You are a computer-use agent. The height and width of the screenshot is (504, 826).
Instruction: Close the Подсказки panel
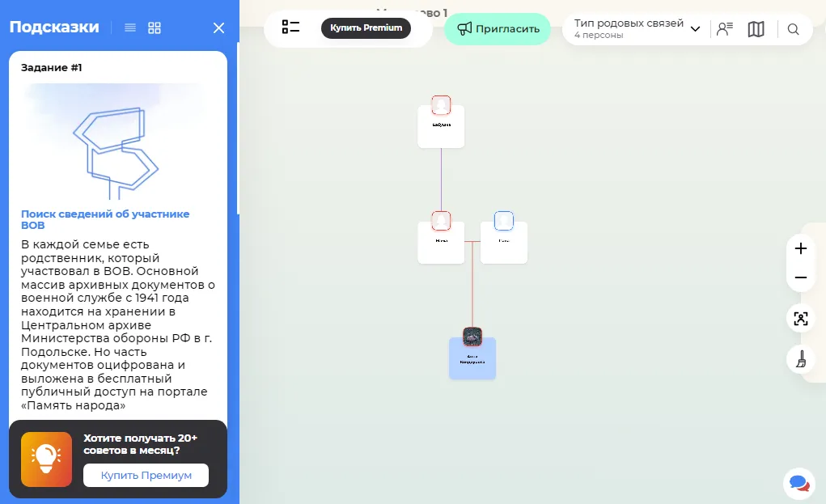point(218,28)
